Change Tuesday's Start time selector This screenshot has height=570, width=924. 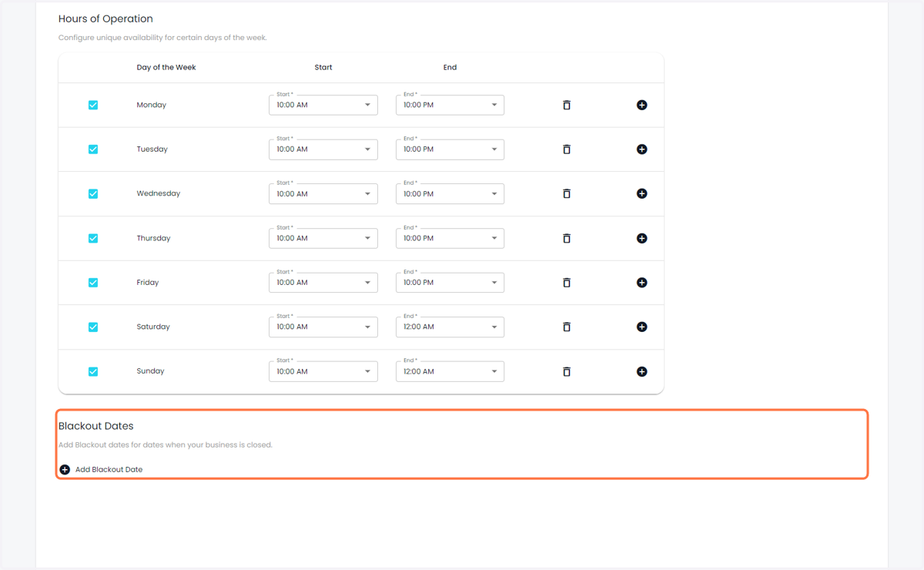pyautogui.click(x=323, y=149)
